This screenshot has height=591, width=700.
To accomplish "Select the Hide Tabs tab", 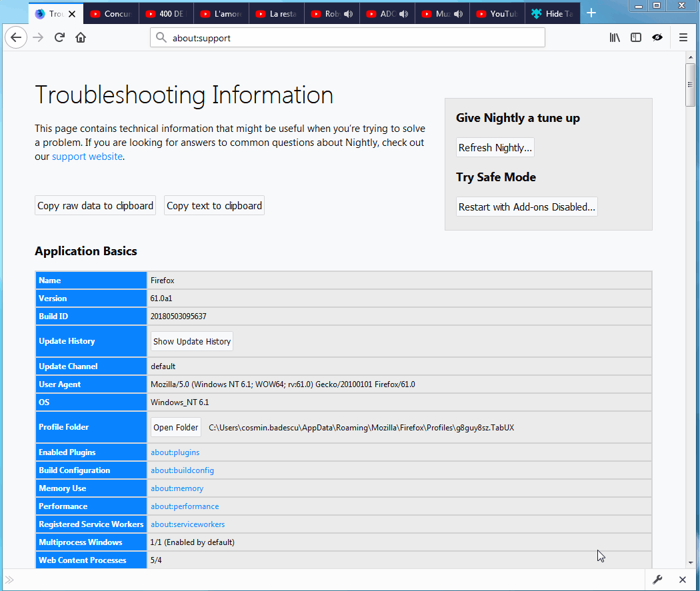I will coord(551,13).
